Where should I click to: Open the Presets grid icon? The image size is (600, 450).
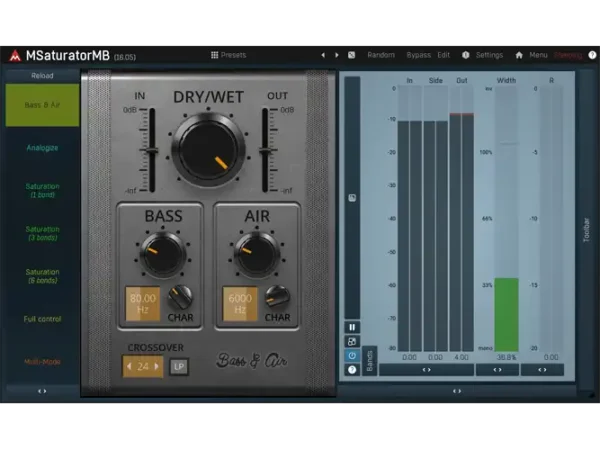click(214, 55)
